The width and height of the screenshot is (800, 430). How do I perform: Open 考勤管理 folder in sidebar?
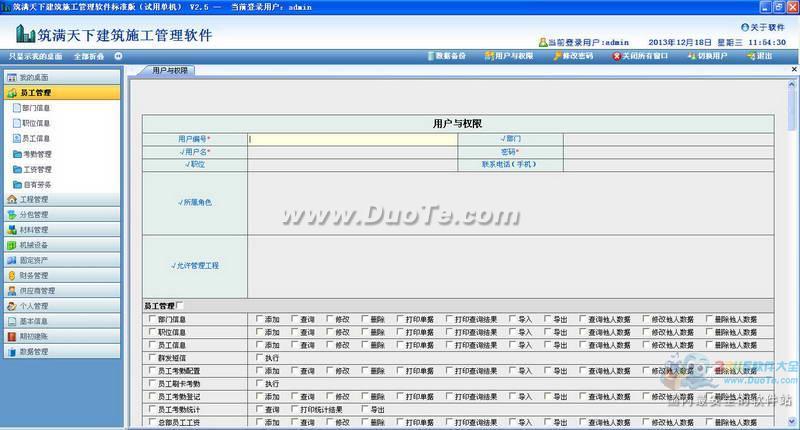(x=35, y=154)
